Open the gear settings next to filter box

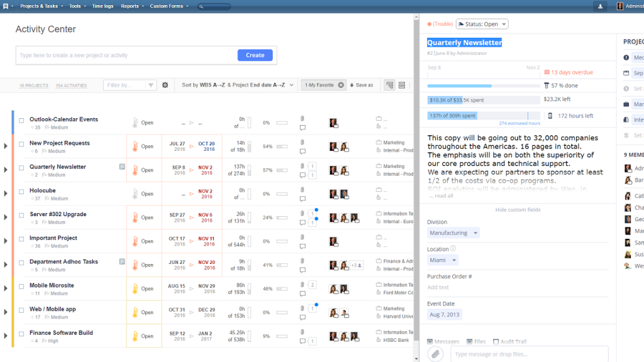tap(165, 85)
